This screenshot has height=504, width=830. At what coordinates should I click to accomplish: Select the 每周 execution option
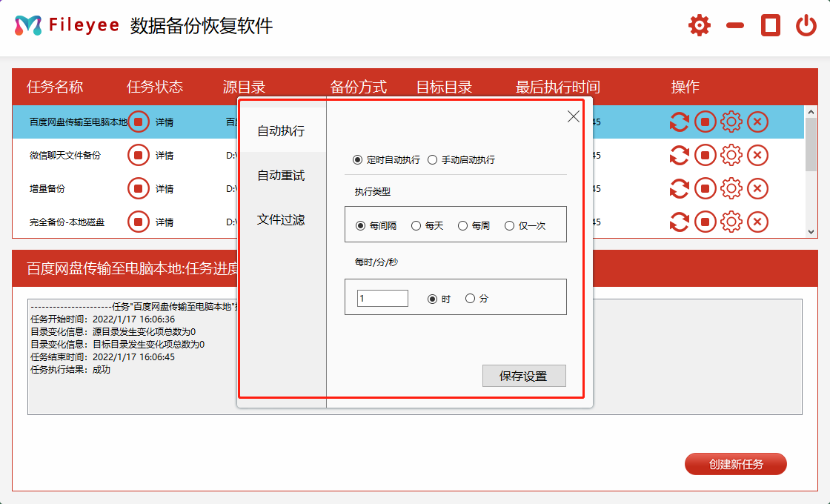(462, 226)
